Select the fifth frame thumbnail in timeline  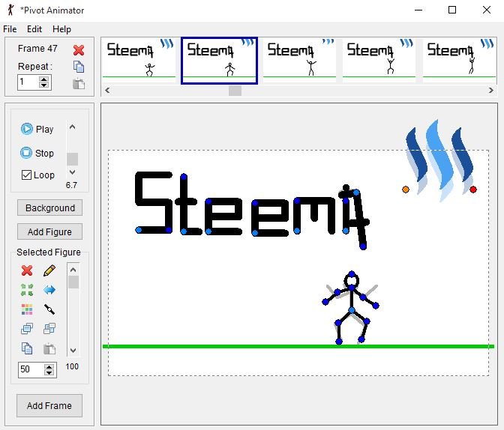[459, 61]
